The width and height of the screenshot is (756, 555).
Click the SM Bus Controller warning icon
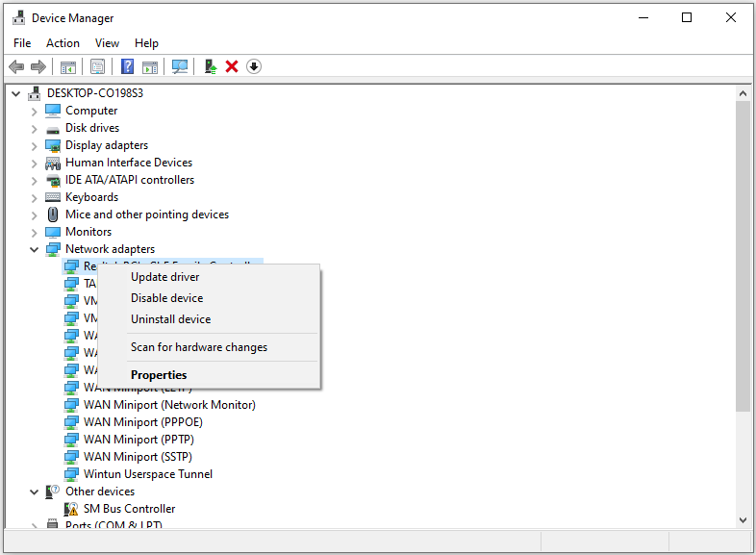point(71,509)
